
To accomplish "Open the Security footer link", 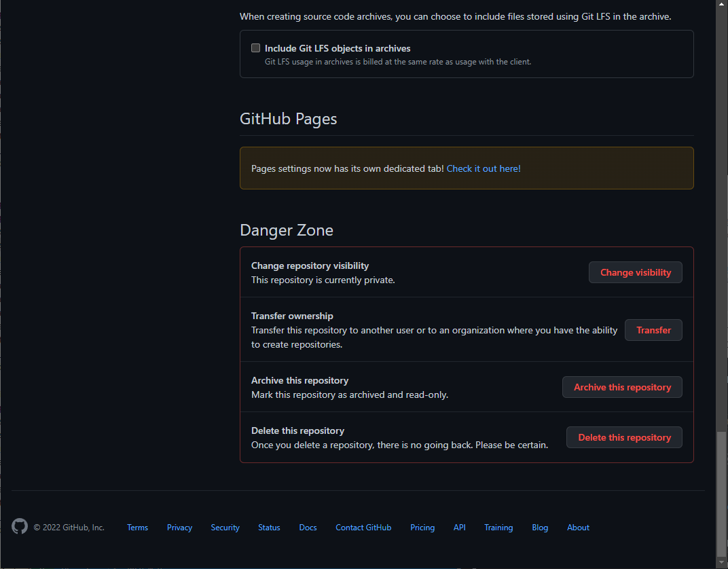I will [225, 527].
